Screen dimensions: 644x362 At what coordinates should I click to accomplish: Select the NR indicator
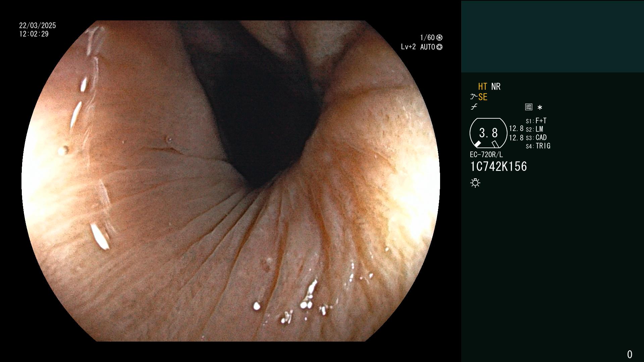496,86
